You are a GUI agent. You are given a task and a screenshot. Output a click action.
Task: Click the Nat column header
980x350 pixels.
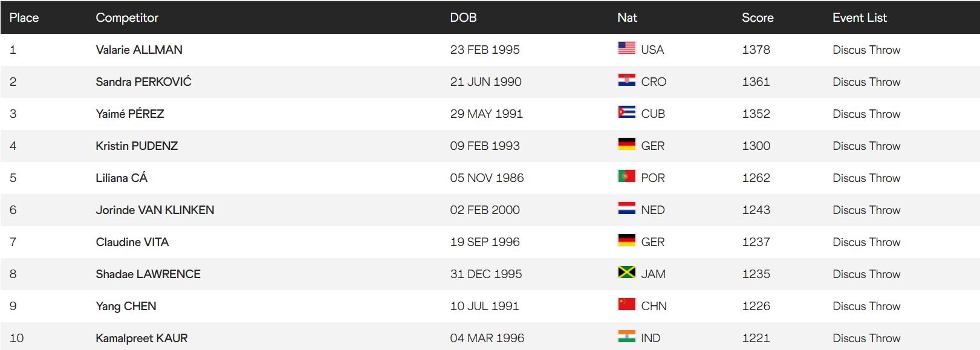627,18
